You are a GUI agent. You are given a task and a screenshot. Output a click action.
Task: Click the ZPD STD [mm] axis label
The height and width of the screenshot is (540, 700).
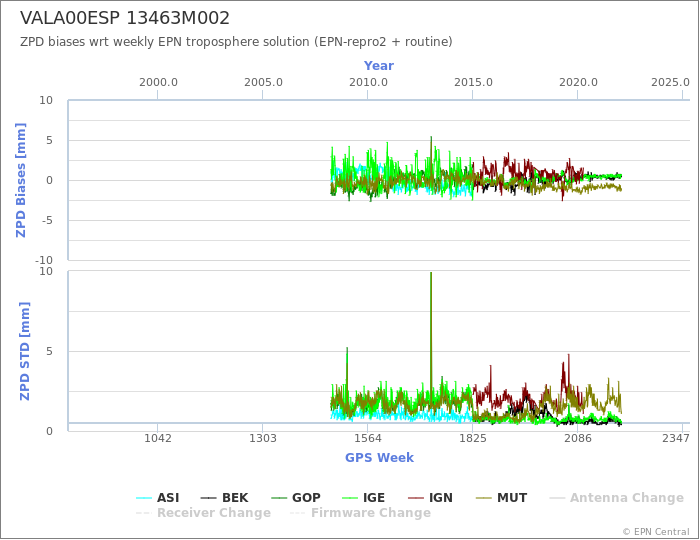pyautogui.click(x=25, y=351)
